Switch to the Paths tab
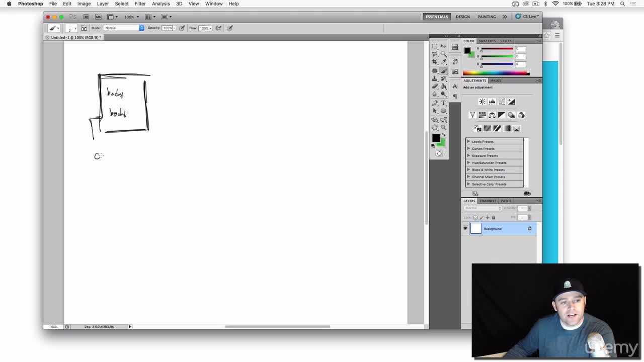644x362 pixels. point(506,201)
